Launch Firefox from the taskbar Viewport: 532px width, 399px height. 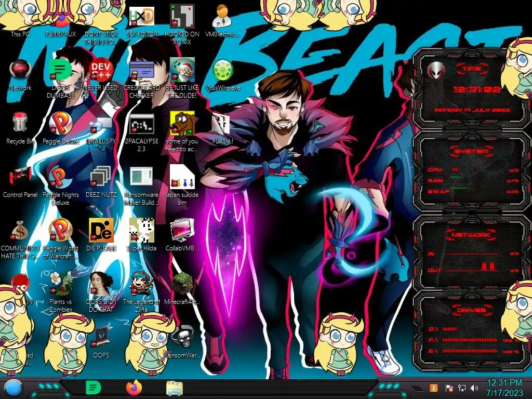[134, 388]
